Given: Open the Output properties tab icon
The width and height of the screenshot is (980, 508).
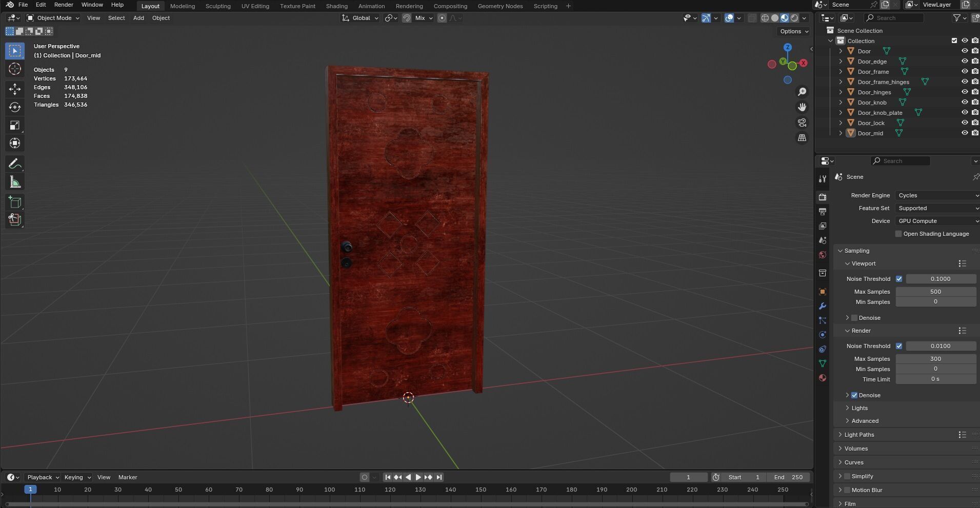Looking at the screenshot, I should coord(823,212).
